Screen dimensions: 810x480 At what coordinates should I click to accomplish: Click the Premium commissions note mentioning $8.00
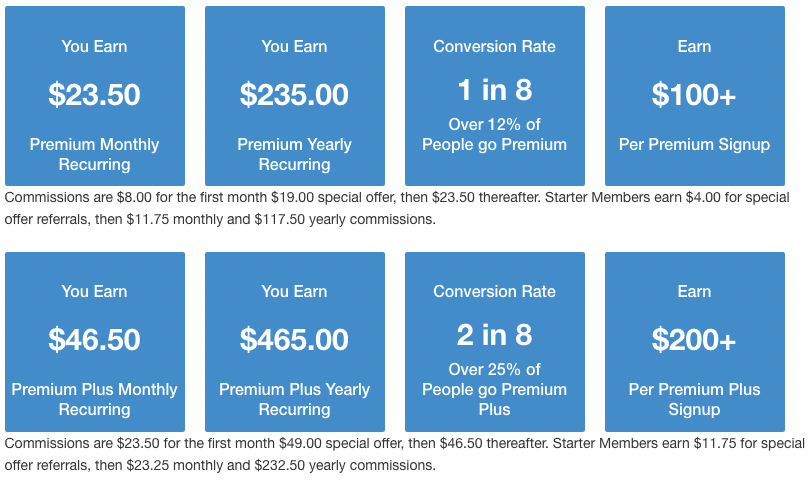pyautogui.click(x=397, y=208)
